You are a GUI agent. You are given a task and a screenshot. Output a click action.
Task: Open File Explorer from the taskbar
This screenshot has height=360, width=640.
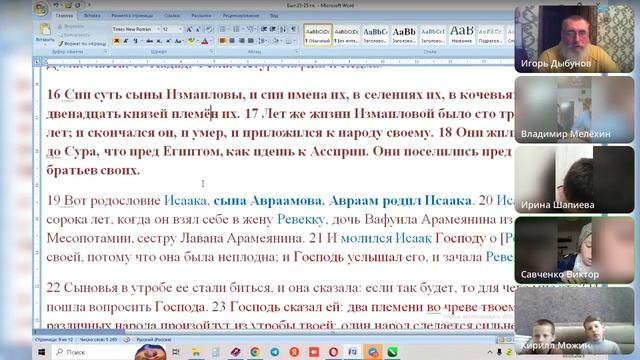point(196,351)
